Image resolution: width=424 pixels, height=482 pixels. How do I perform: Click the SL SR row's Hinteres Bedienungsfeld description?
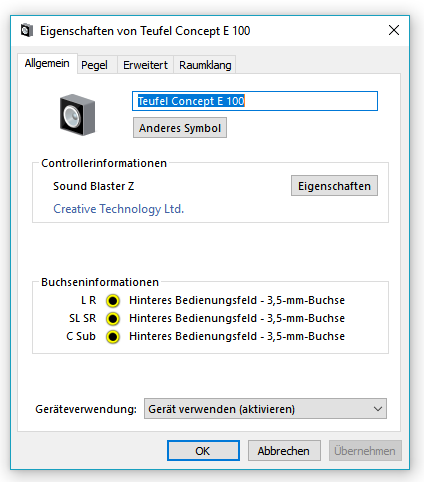[237, 318]
